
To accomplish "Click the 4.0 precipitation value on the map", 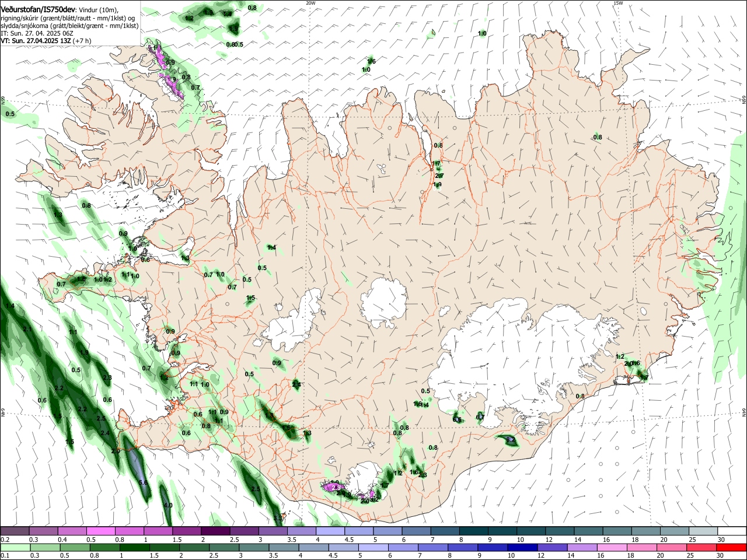I will pos(167,505).
